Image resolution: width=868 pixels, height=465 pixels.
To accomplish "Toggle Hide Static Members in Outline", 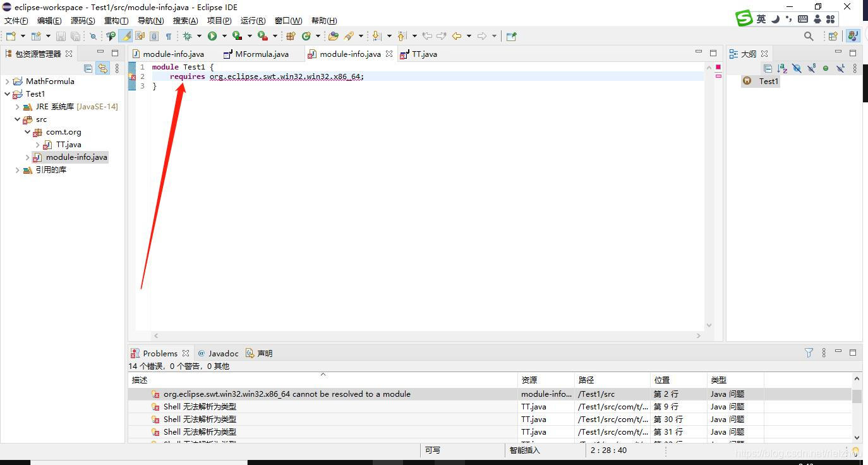I will click(811, 68).
